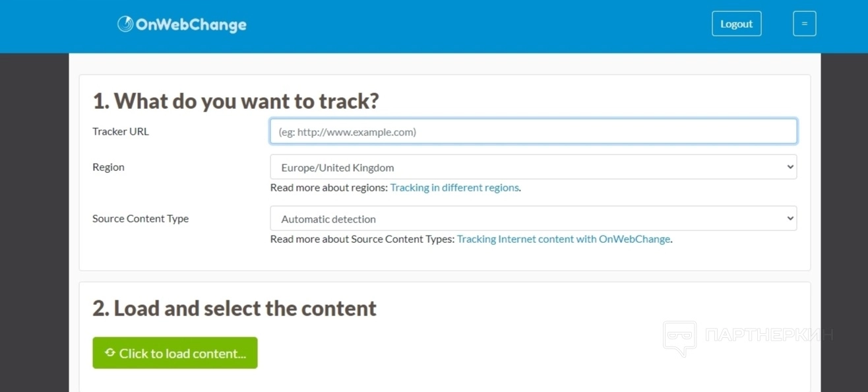
Task: Click the 'Tracker URL' field label
Action: [x=121, y=131]
